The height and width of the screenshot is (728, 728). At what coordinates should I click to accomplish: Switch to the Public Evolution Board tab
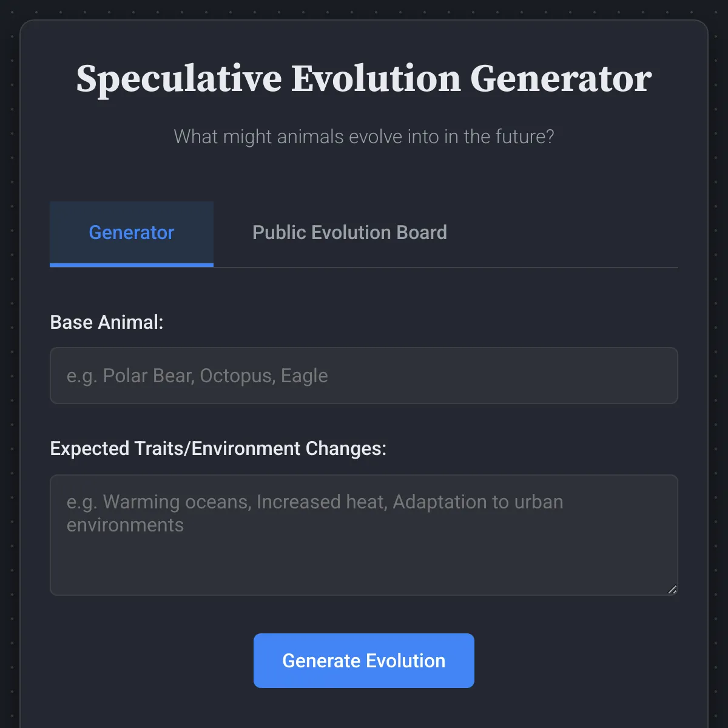tap(349, 232)
